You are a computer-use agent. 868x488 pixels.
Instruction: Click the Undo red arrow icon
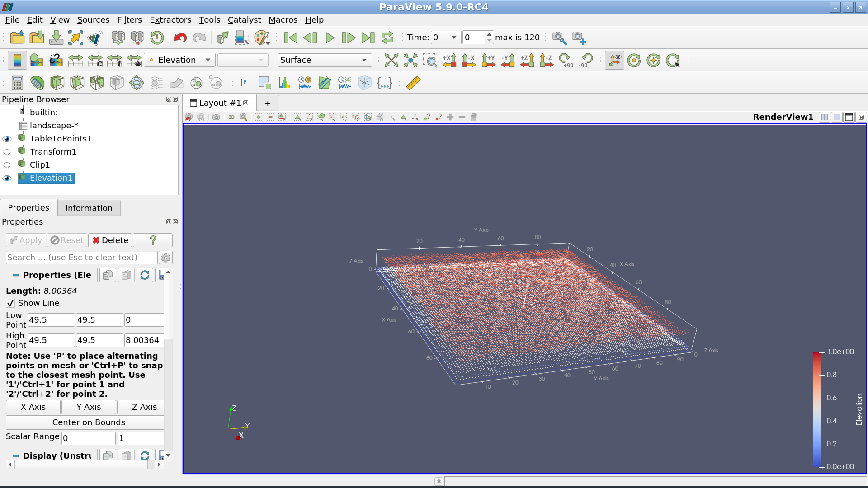coord(180,38)
